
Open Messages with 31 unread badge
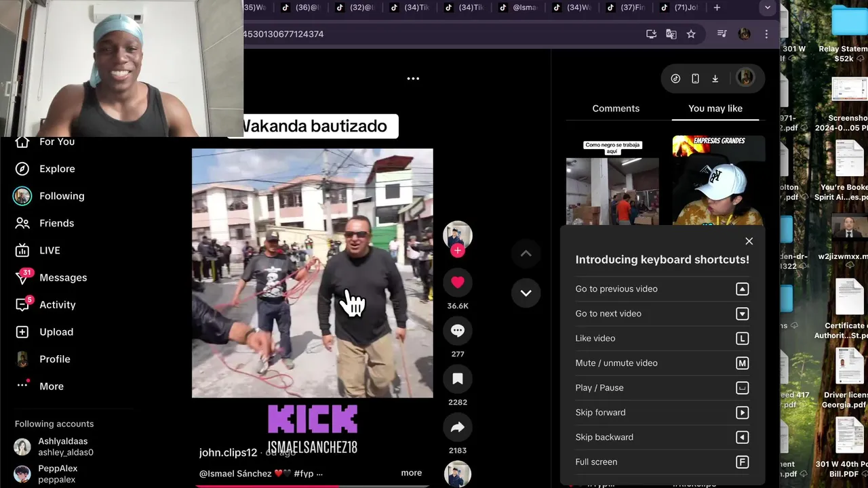click(51, 277)
